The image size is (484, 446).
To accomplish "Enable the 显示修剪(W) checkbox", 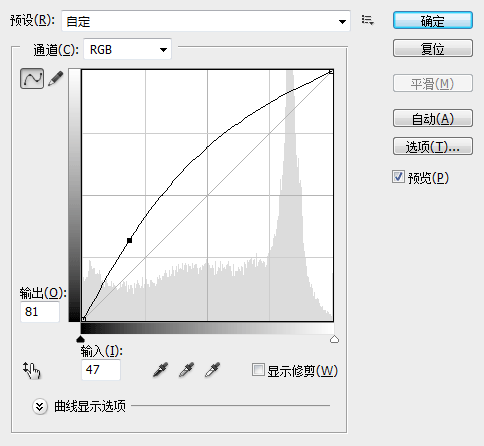I will pyautogui.click(x=258, y=370).
